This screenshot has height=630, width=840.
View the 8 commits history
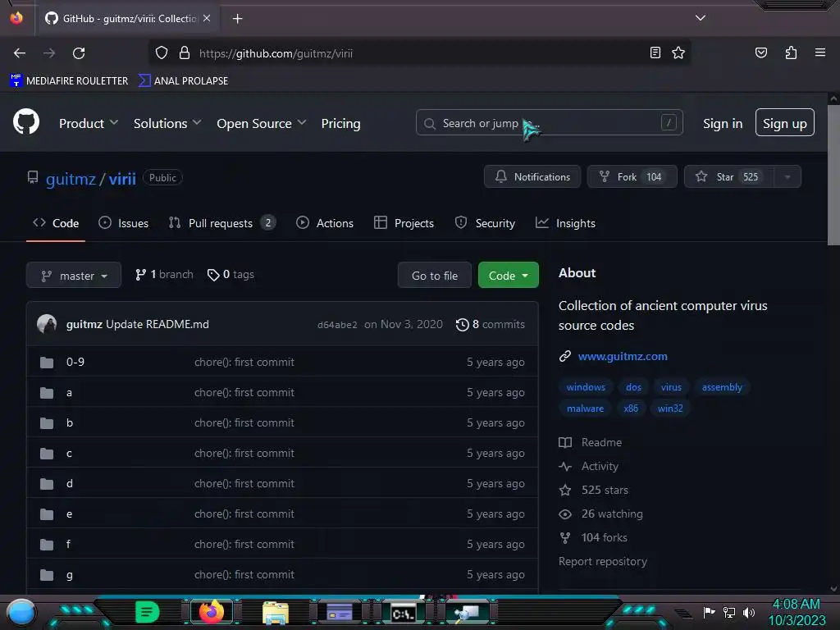pos(491,324)
